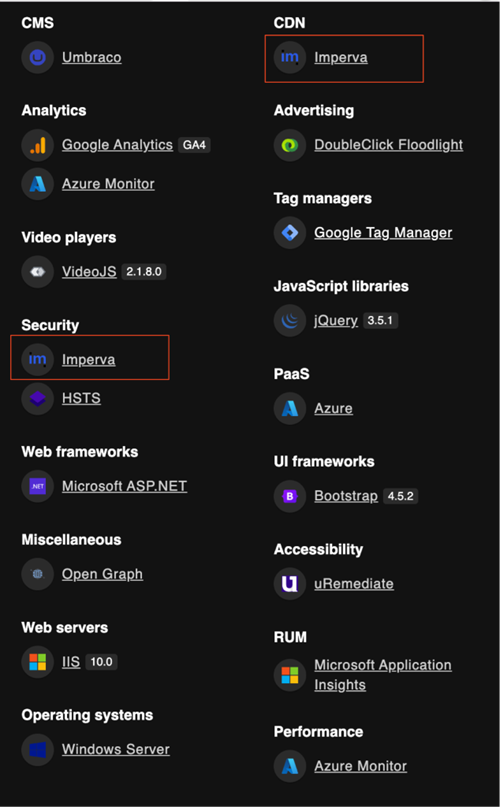This screenshot has height=807, width=500.
Task: Click the jQuery logo icon
Action: 290,321
